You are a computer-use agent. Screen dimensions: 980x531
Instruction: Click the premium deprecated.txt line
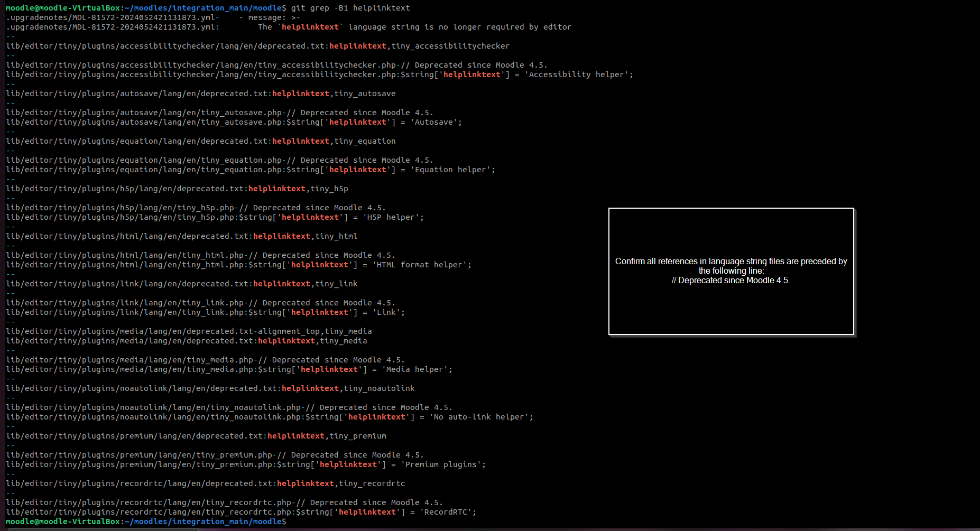coord(196,436)
